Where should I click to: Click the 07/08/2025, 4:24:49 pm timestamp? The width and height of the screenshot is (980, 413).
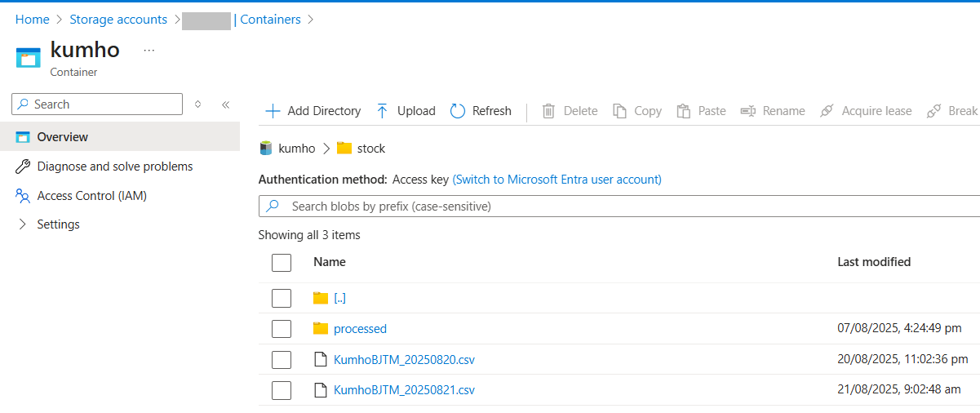click(x=899, y=329)
